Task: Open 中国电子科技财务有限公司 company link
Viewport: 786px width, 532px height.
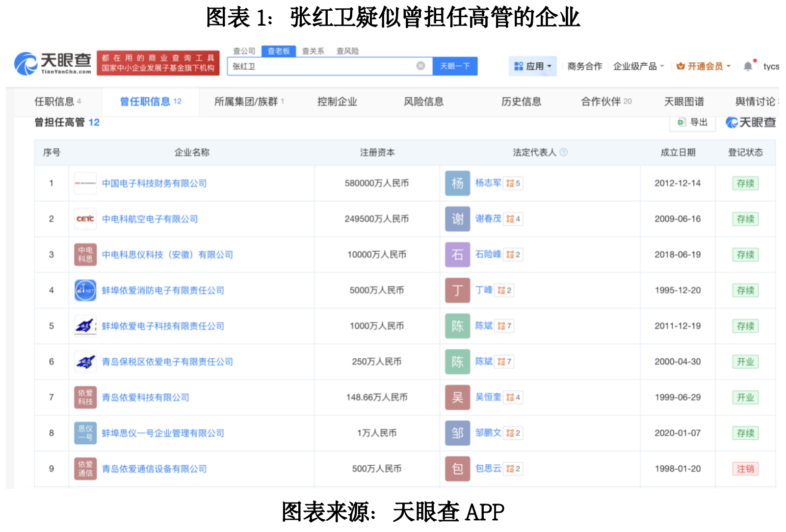Action: 154,184
